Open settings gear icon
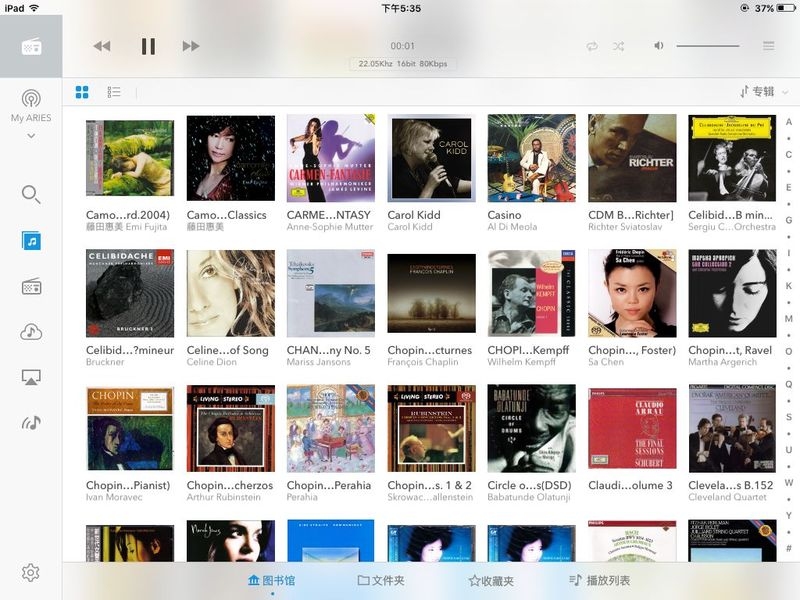Image resolution: width=800 pixels, height=600 pixels. tap(31, 572)
